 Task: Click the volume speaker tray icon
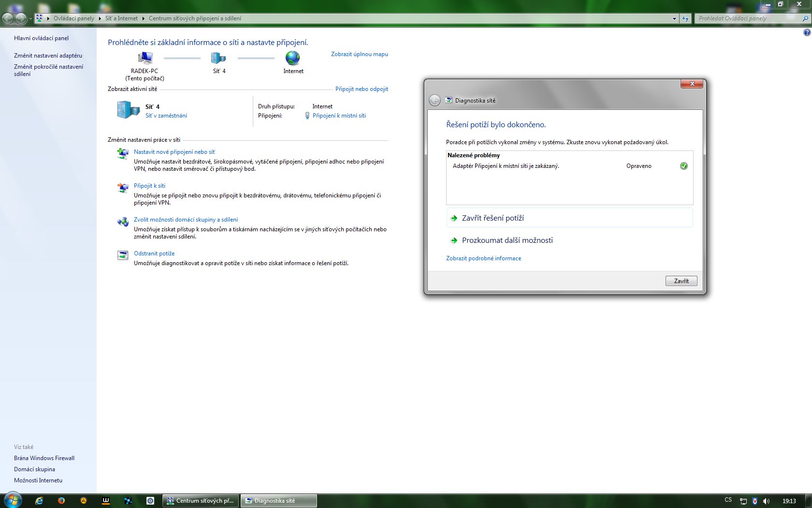(x=766, y=501)
